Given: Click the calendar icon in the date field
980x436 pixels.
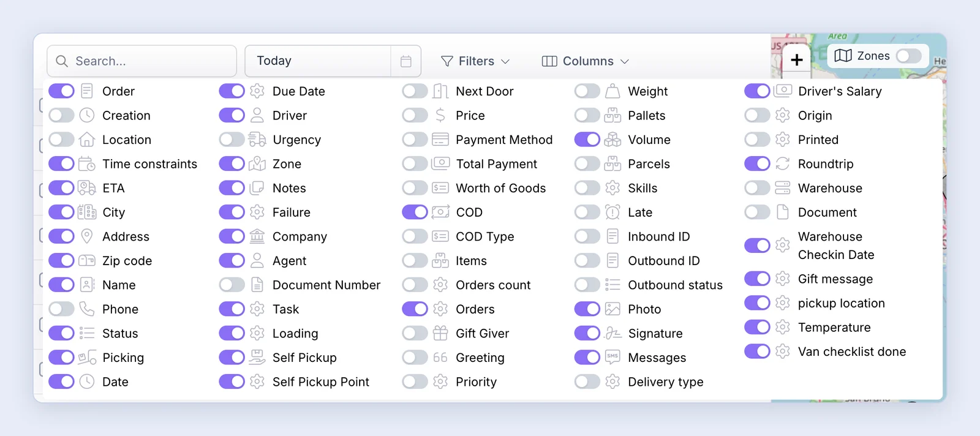Looking at the screenshot, I should [405, 61].
